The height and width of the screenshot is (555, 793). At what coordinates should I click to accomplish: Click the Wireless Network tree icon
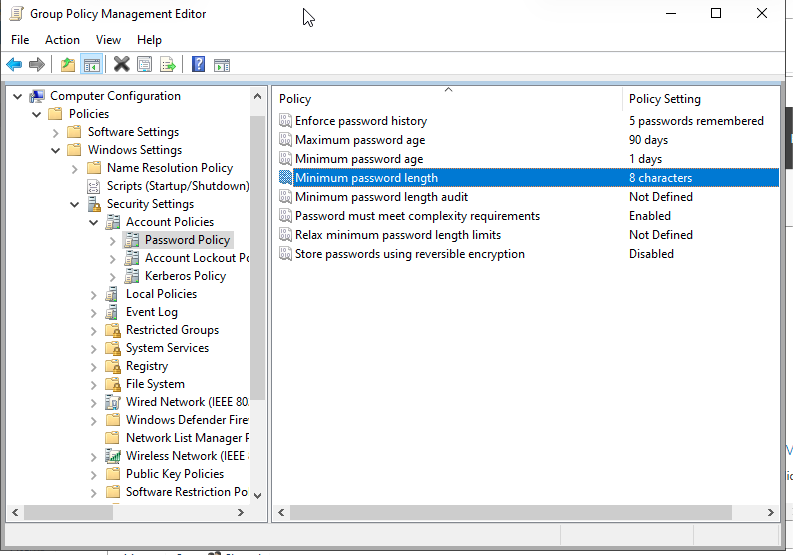(x=113, y=456)
